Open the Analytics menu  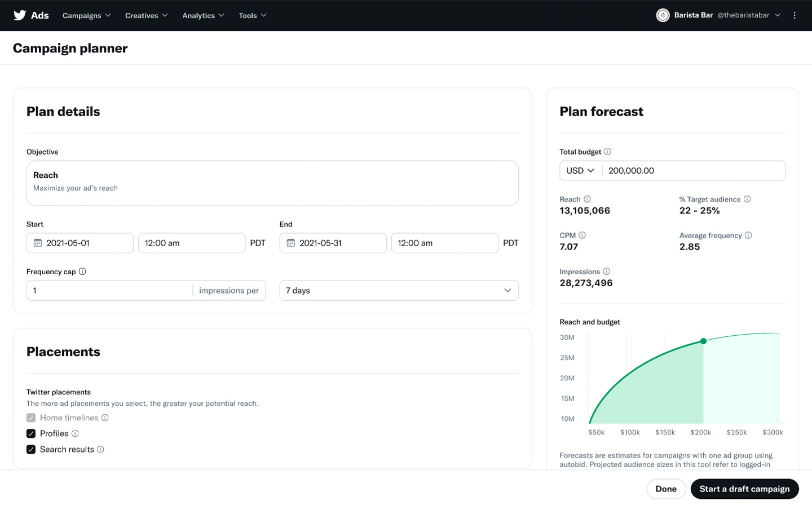tap(203, 15)
